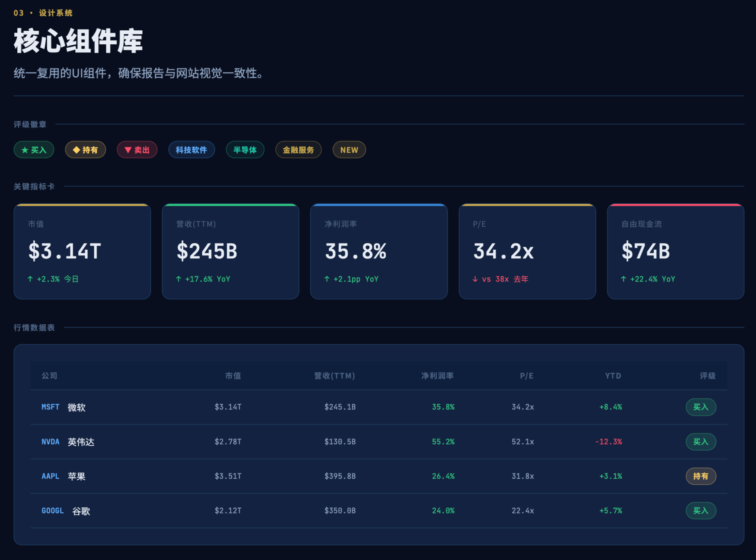The height and width of the screenshot is (560, 756).
Task: Select the 半导体 sector badge
Action: pos(245,150)
